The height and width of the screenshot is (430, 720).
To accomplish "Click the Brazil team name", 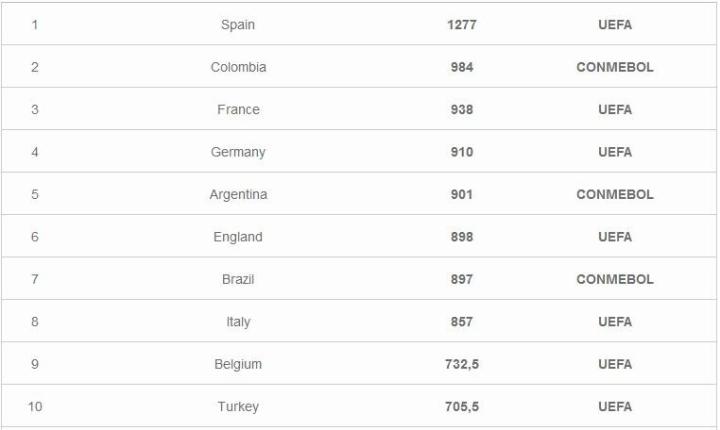I will tap(238, 279).
